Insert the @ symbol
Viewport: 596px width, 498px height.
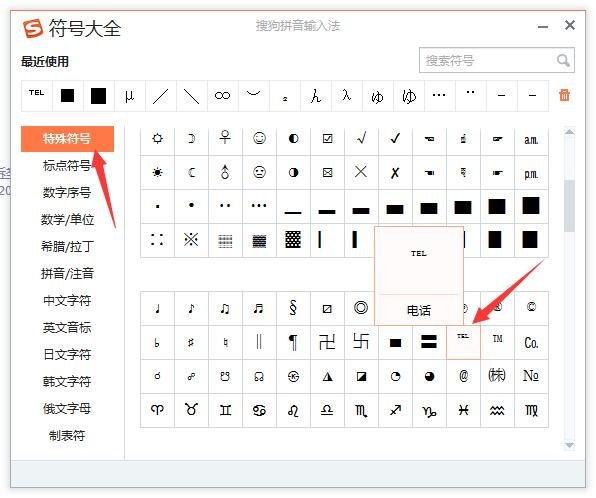coord(463,376)
